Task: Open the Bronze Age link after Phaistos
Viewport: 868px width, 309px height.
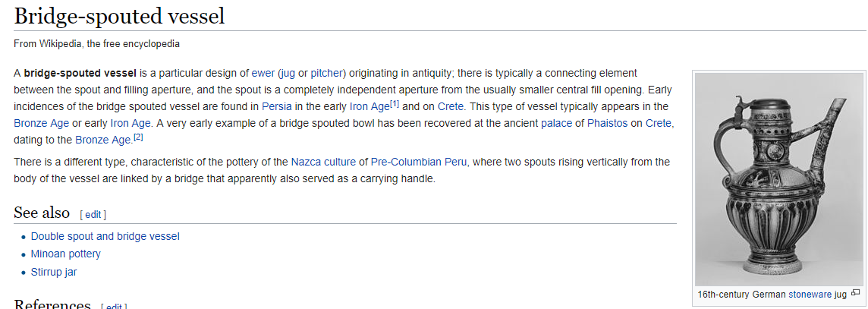Action: [x=102, y=140]
